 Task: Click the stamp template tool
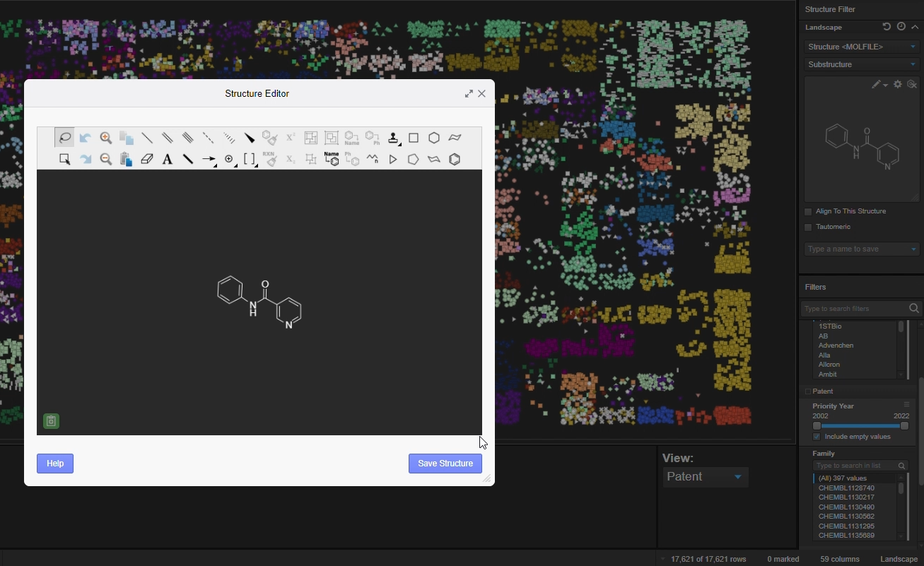pos(394,138)
